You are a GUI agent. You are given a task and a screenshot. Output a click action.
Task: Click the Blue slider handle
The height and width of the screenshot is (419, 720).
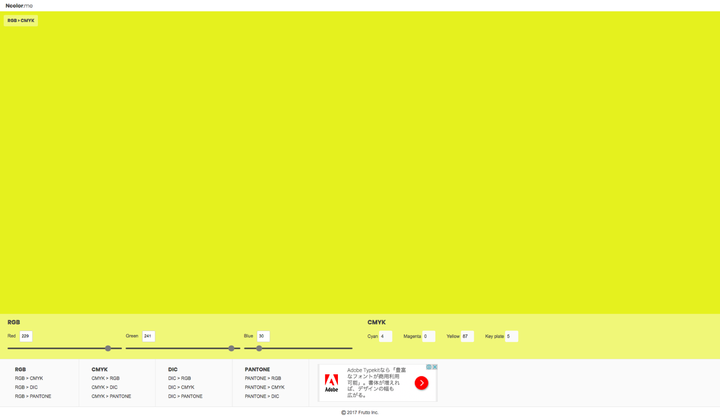tap(259, 348)
